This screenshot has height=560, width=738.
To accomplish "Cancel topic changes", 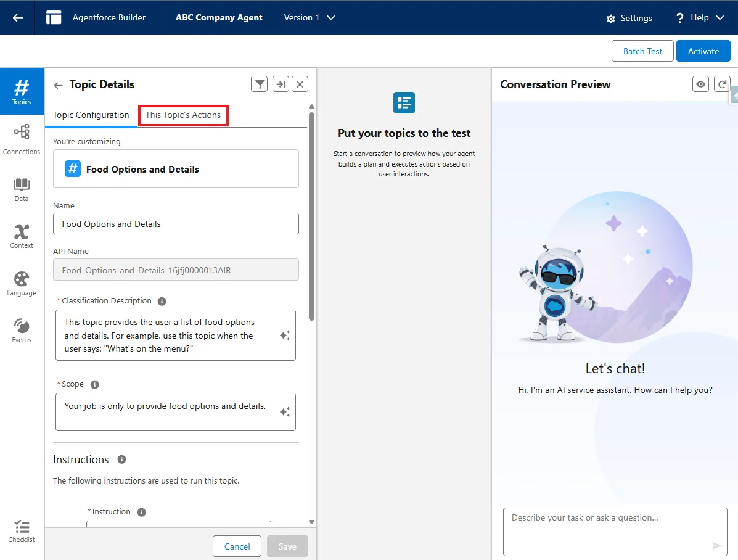I will 237,546.
